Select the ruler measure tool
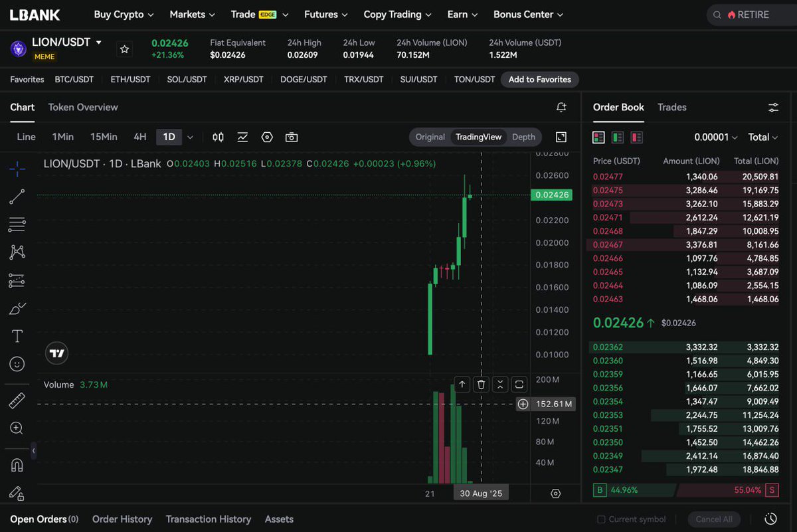This screenshot has width=797, height=532. click(17, 400)
